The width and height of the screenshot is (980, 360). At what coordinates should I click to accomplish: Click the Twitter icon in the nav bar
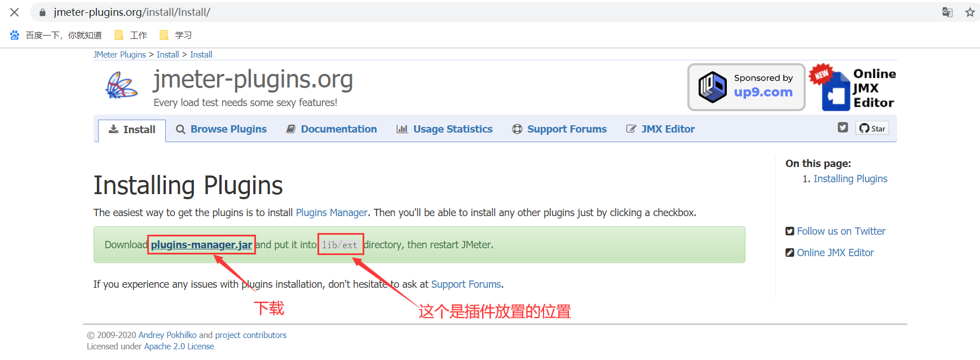pos(843,128)
